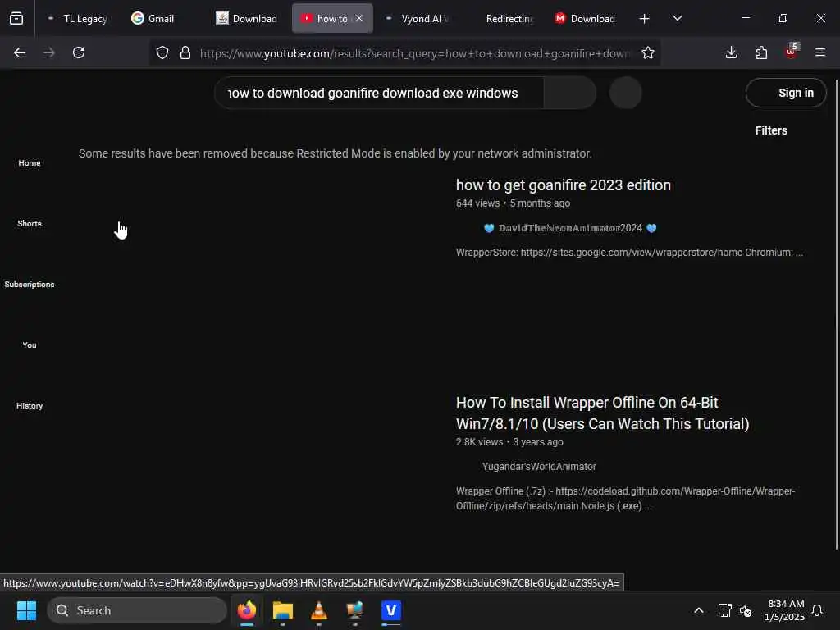Viewport: 840px width, 630px height.
Task: Click the YouTube search box
Action: pyautogui.click(x=379, y=94)
